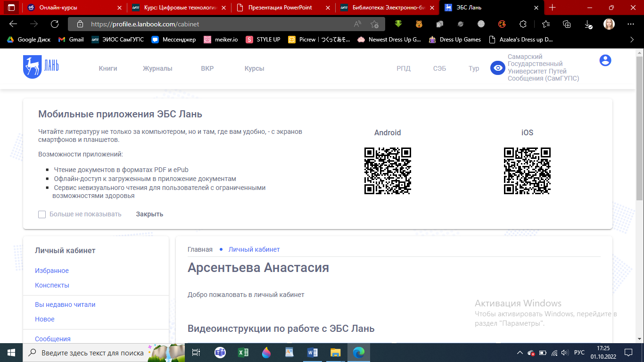Reload the current page
Screen dimensions: 644x362
coord(55,24)
